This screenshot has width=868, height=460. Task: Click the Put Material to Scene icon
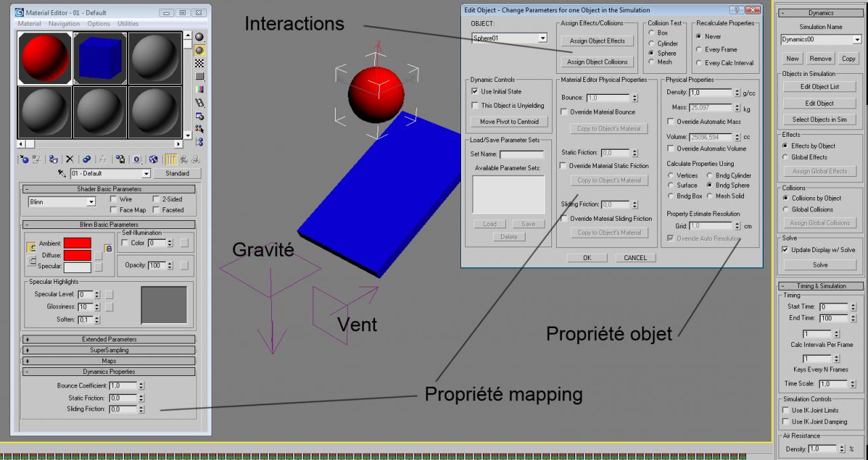[x=37, y=159]
